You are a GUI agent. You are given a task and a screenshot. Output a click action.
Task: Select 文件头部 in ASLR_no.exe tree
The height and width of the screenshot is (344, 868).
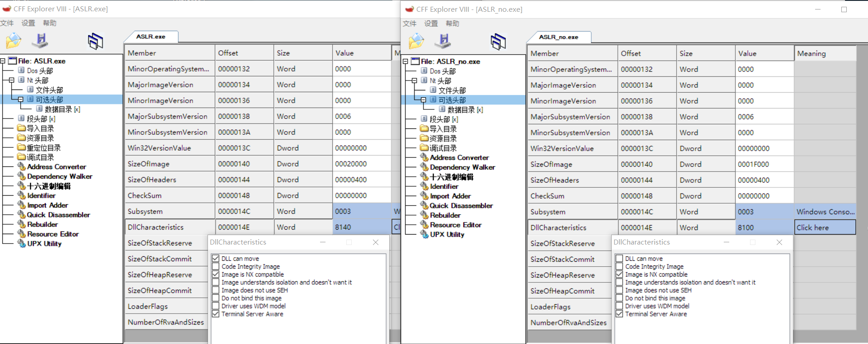click(x=452, y=90)
